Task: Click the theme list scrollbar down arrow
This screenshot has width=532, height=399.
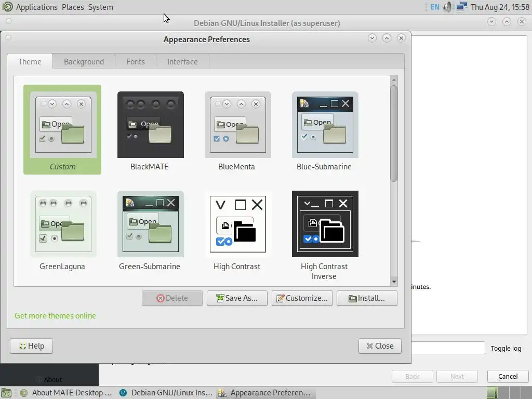Action: click(394, 282)
